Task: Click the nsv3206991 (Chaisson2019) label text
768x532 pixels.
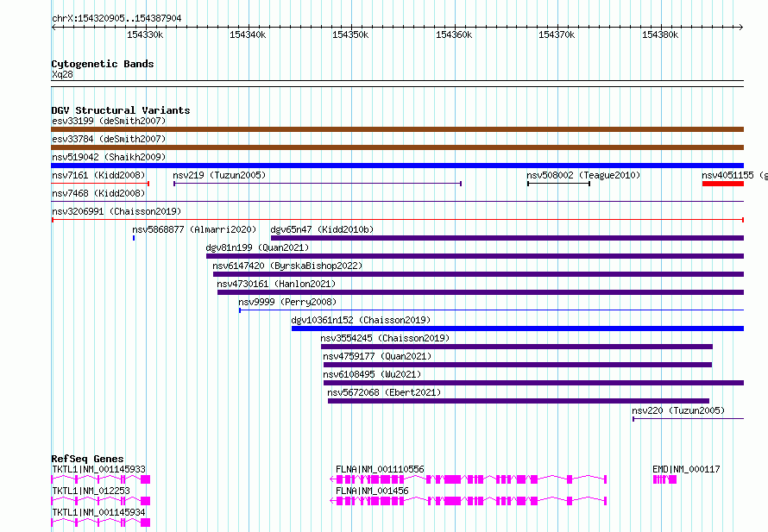Action: tap(116, 211)
